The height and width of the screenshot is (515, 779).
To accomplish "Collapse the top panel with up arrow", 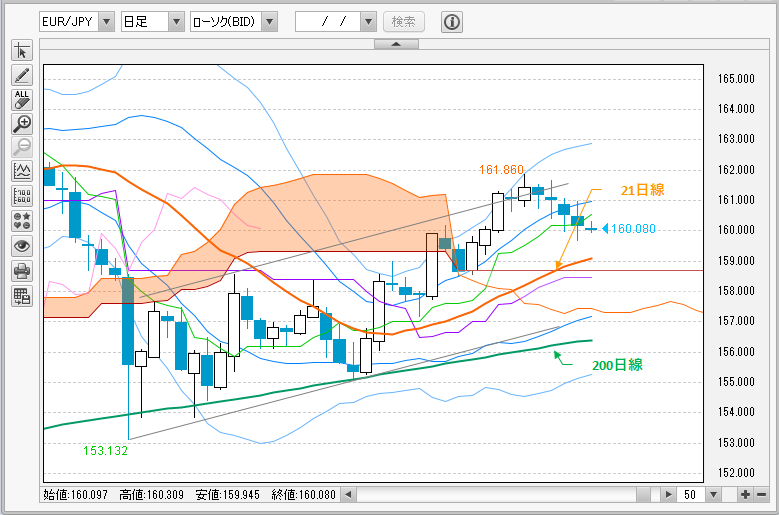I will [x=396, y=44].
